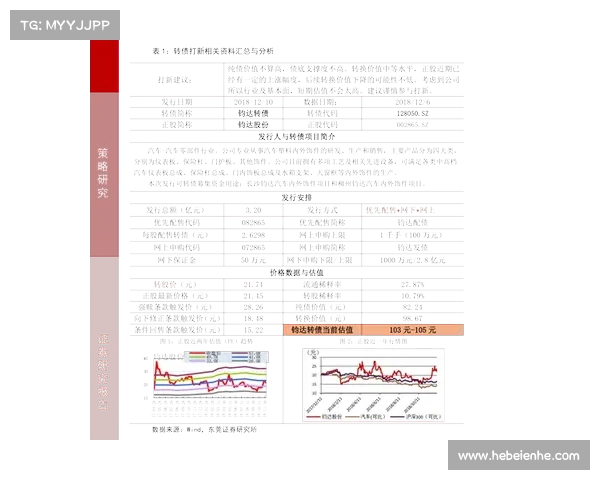
Task: Select the orange valuation cell '103元-105元'
Action: point(412,330)
